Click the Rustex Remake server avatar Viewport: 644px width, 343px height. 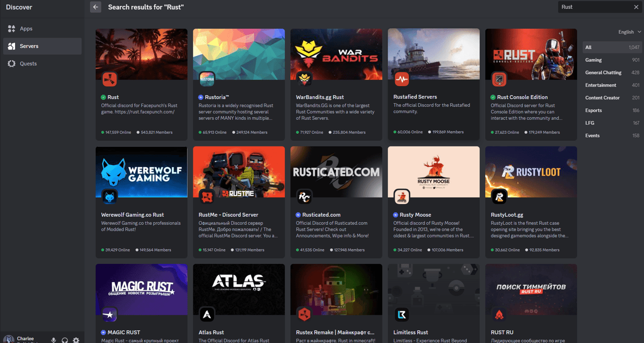click(x=305, y=314)
